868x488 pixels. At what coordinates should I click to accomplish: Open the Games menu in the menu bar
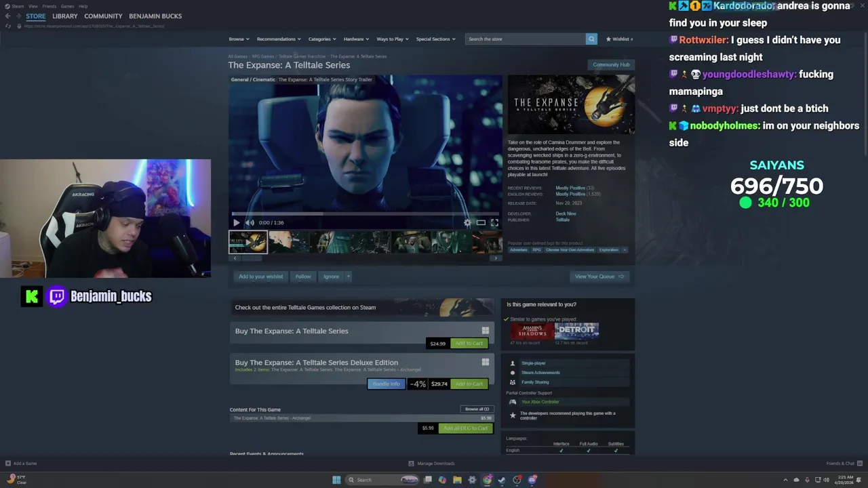[67, 6]
